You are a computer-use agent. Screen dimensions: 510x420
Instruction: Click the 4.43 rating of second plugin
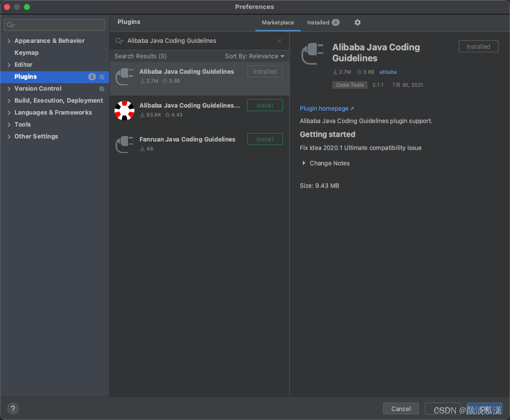point(174,115)
